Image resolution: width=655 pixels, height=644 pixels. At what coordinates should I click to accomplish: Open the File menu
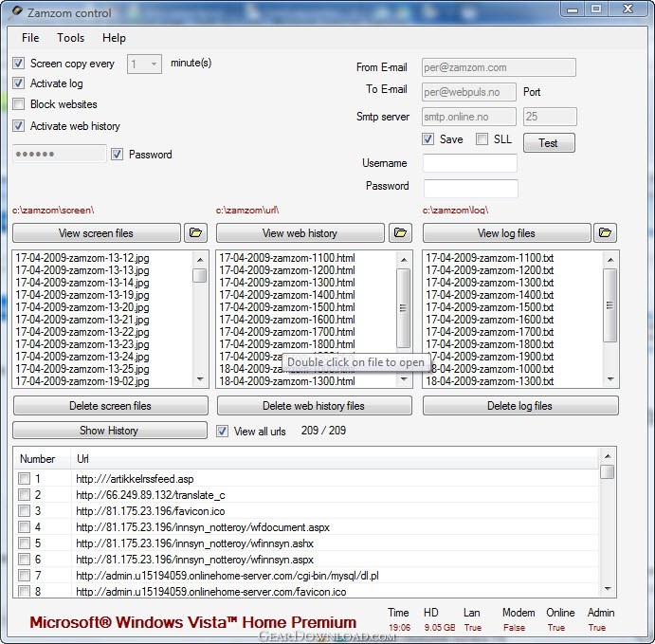pos(30,38)
